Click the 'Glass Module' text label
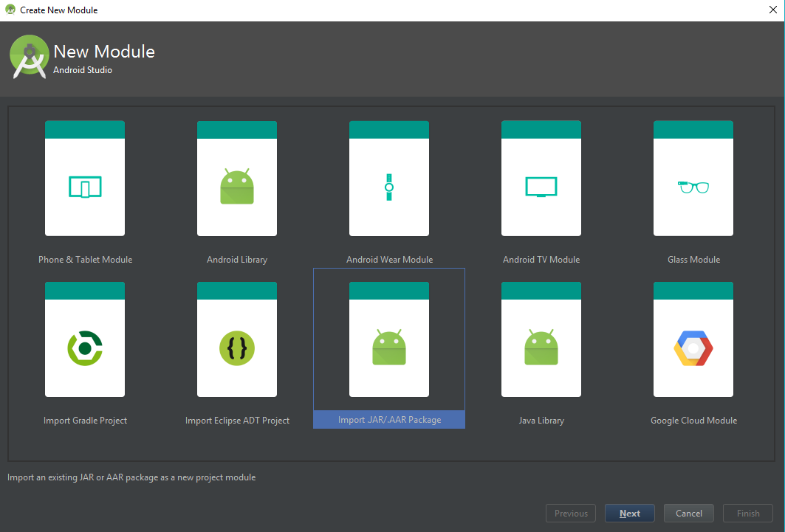The height and width of the screenshot is (532, 785). (x=693, y=260)
